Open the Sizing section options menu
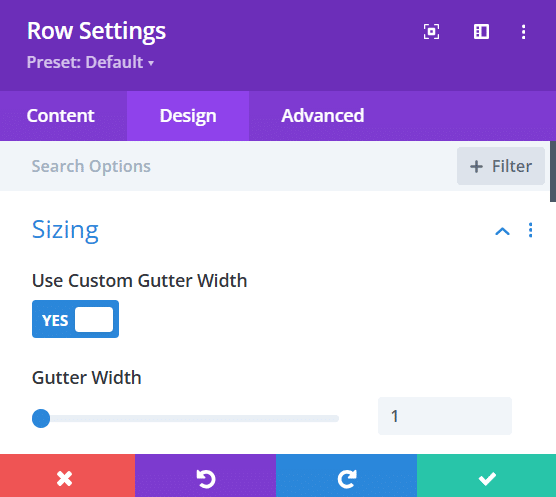Image resolution: width=556 pixels, height=497 pixels. coord(530,230)
